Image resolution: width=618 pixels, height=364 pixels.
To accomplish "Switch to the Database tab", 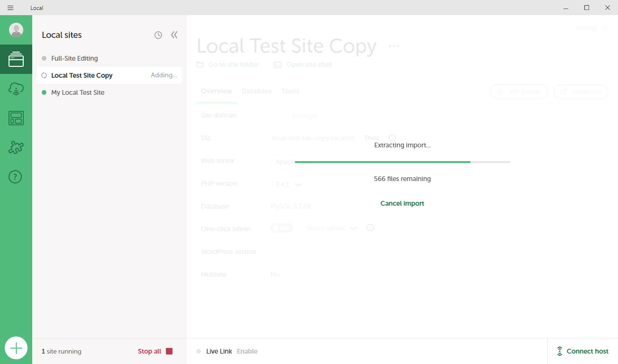I will tap(257, 91).
